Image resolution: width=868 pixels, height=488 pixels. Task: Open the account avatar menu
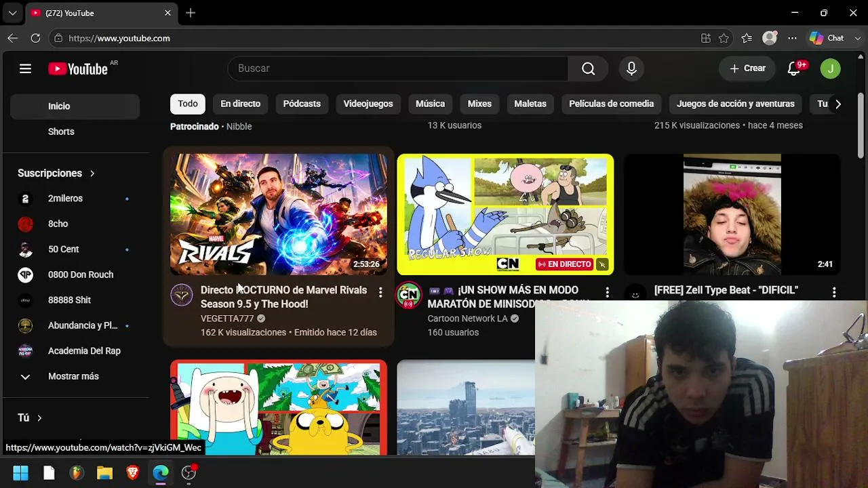[x=831, y=68]
